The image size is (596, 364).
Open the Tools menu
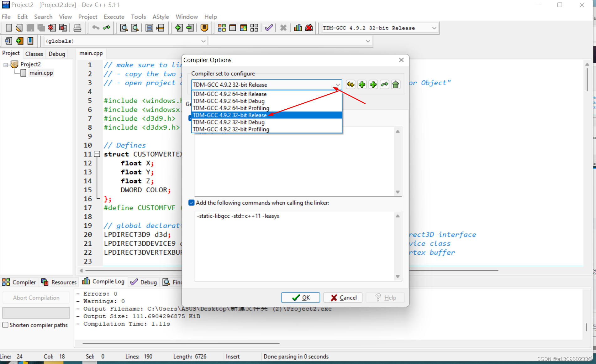pyautogui.click(x=138, y=17)
